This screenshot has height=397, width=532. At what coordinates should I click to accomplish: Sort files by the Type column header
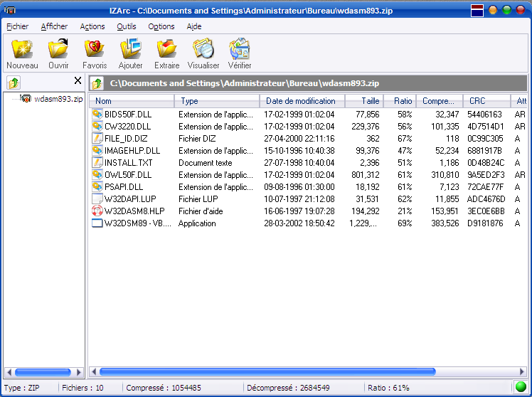(217, 101)
